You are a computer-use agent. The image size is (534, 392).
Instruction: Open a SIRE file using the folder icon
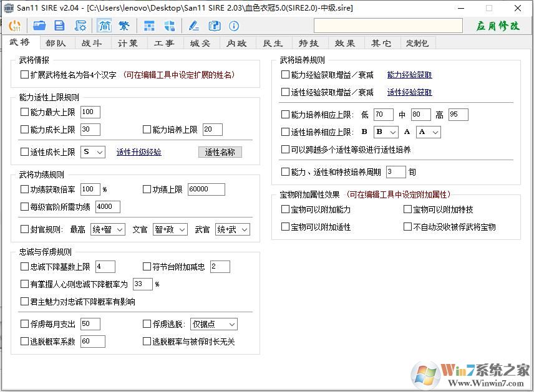click(x=39, y=26)
